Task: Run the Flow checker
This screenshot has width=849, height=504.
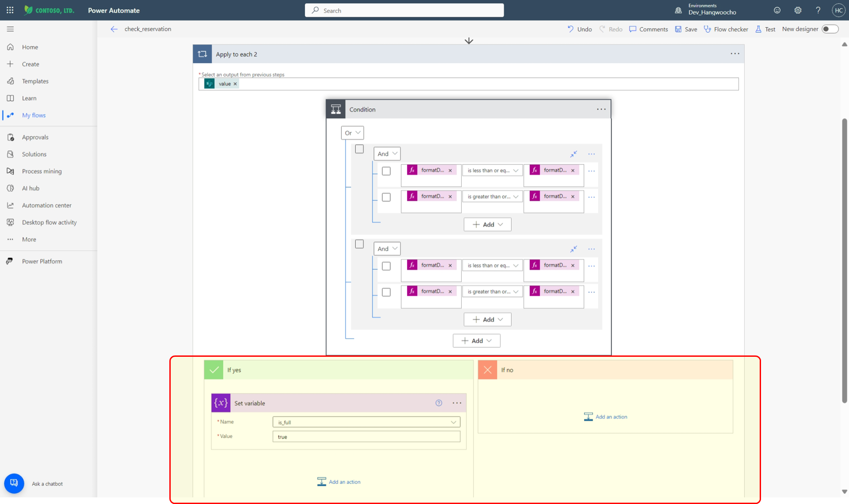Action: pos(726,29)
